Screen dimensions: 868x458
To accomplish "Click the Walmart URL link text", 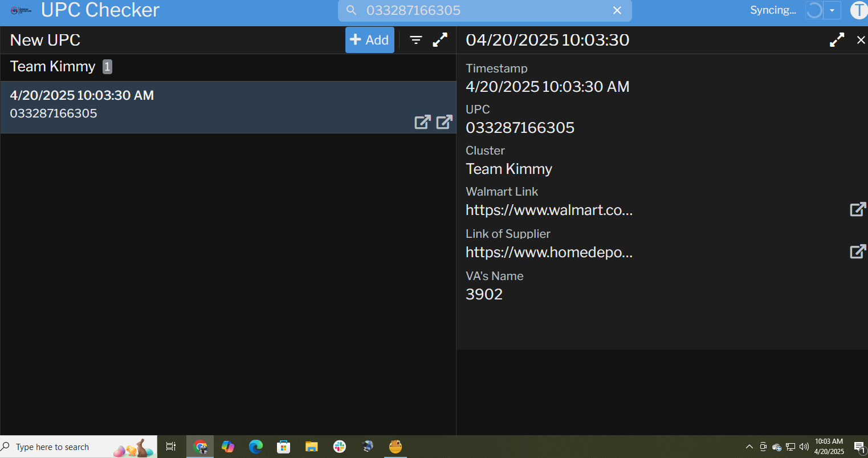I will click(x=549, y=210).
